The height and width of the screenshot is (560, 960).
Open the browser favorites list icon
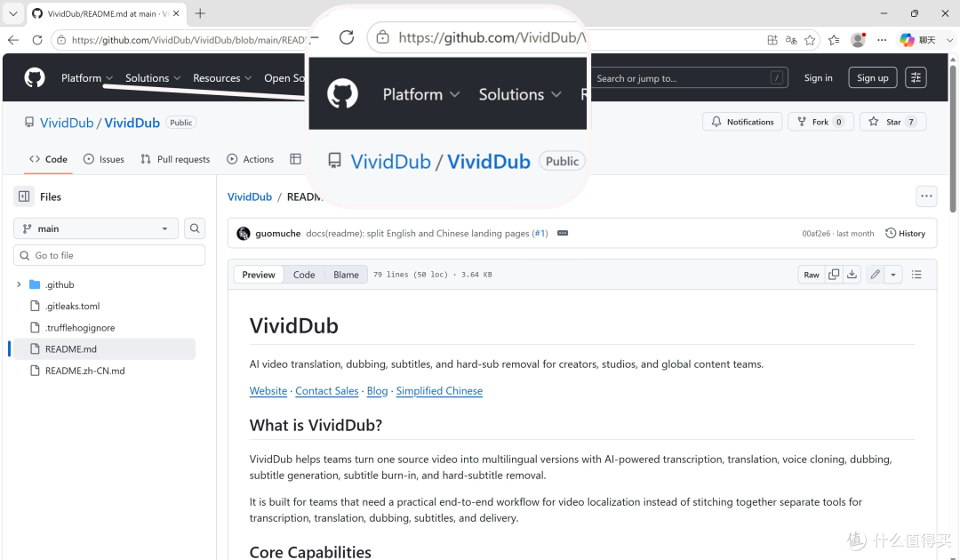pyautogui.click(x=834, y=40)
